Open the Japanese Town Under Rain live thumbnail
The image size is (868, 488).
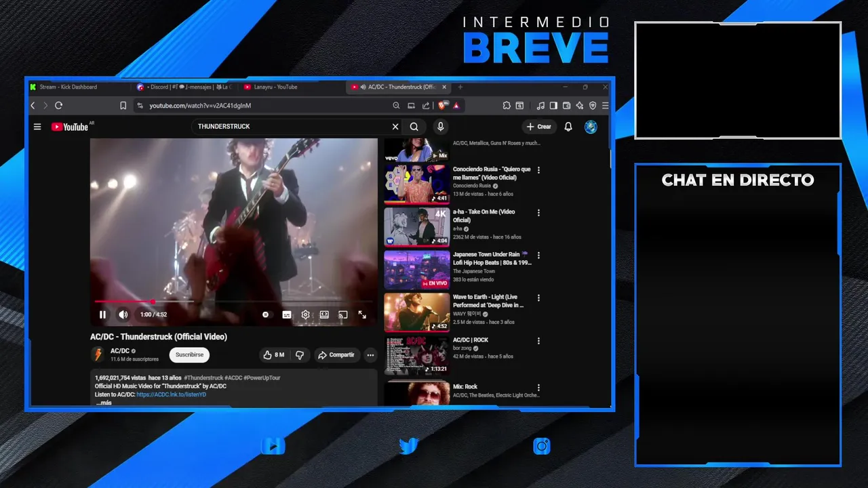point(416,270)
